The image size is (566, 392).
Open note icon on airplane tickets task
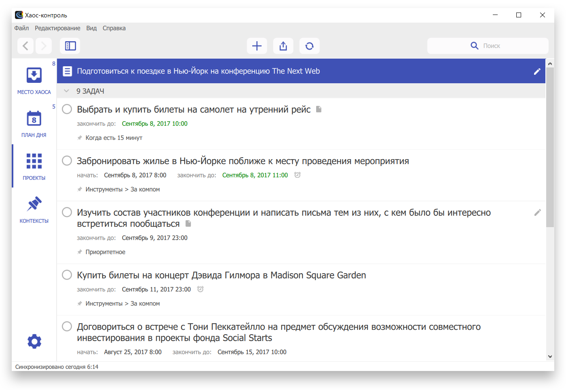click(x=319, y=109)
